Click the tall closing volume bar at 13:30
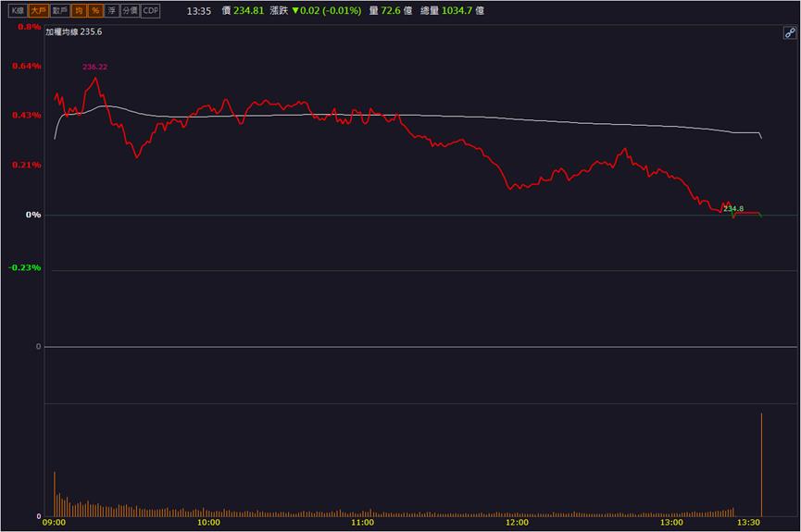Screen dimensions: 801x532 tap(762, 464)
